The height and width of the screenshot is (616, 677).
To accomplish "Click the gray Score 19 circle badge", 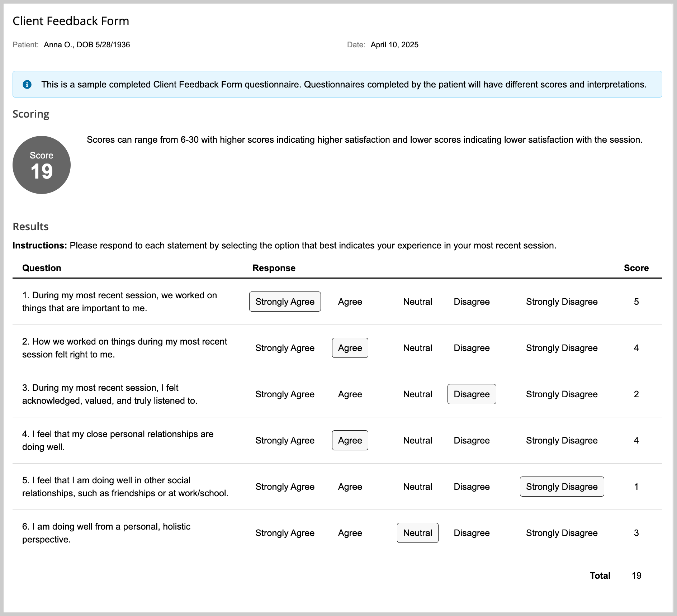I will pos(42,165).
